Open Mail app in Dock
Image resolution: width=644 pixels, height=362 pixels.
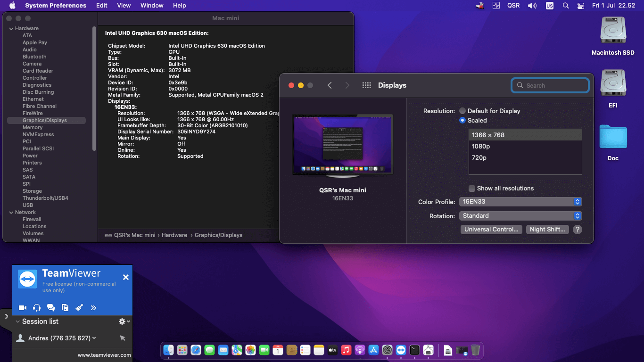[x=223, y=350]
